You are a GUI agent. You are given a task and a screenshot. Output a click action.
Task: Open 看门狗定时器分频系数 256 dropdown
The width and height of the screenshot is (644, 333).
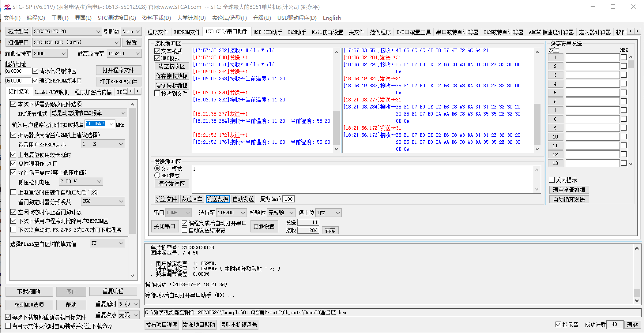point(103,201)
